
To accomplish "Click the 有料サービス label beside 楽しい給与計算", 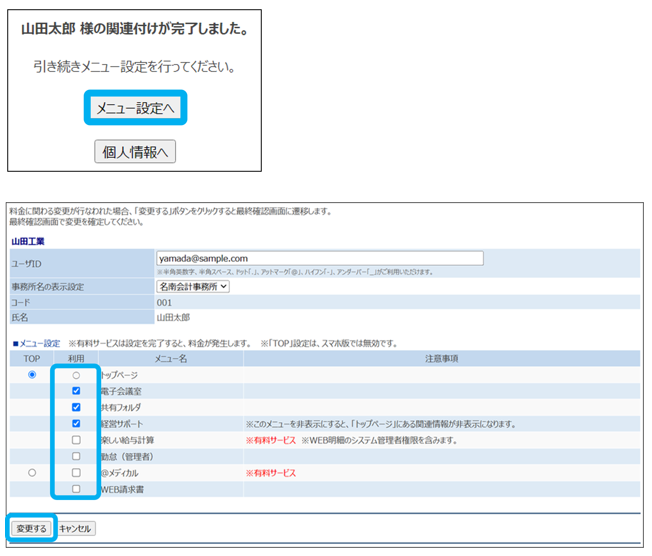I will coord(271,440).
